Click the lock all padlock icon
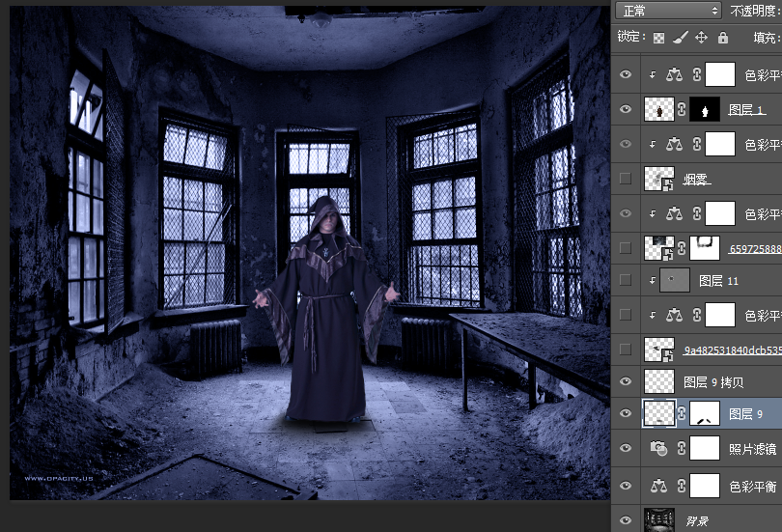The width and height of the screenshot is (782, 532). 722,38
